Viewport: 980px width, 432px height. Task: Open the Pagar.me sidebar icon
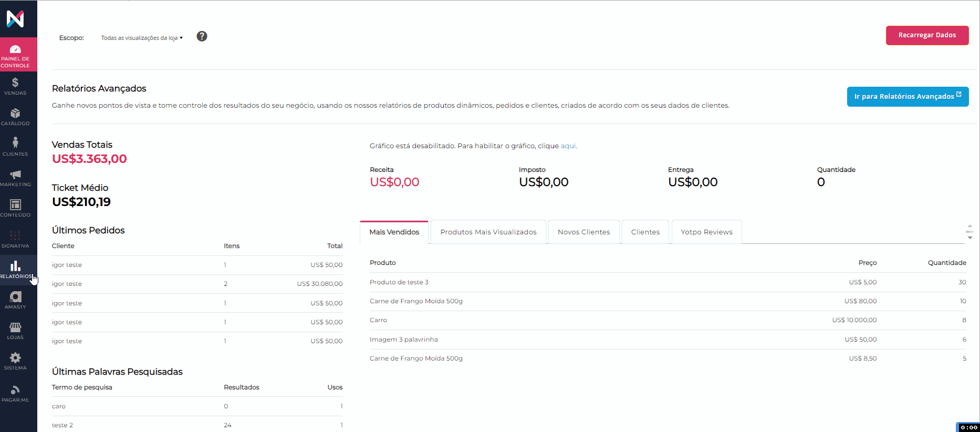pyautogui.click(x=15, y=390)
